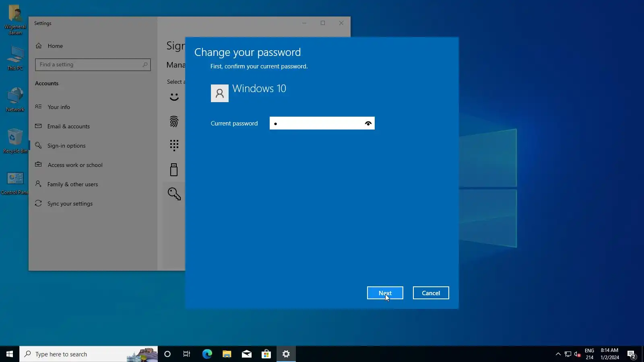
Task: Select the user avatar in password dialog
Action: click(220, 93)
